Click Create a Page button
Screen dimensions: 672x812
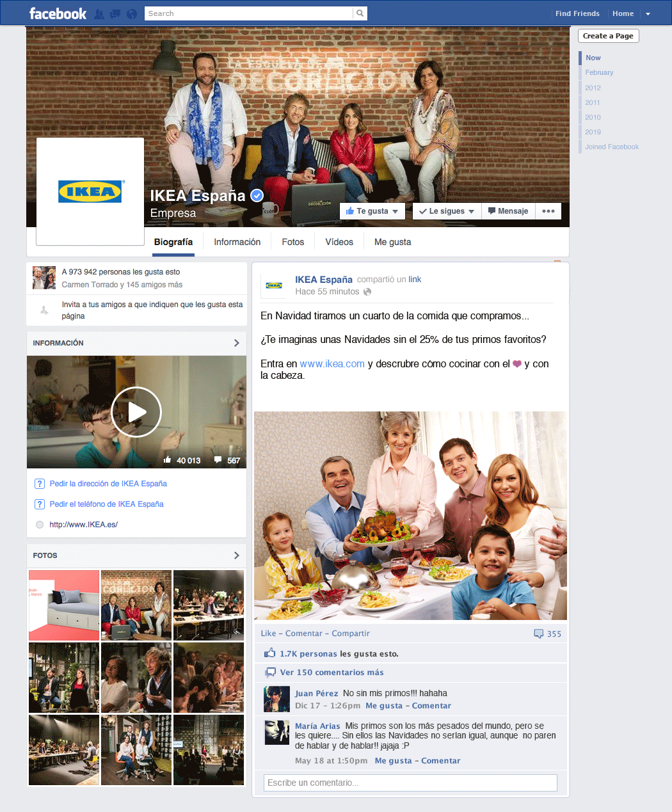tap(608, 36)
